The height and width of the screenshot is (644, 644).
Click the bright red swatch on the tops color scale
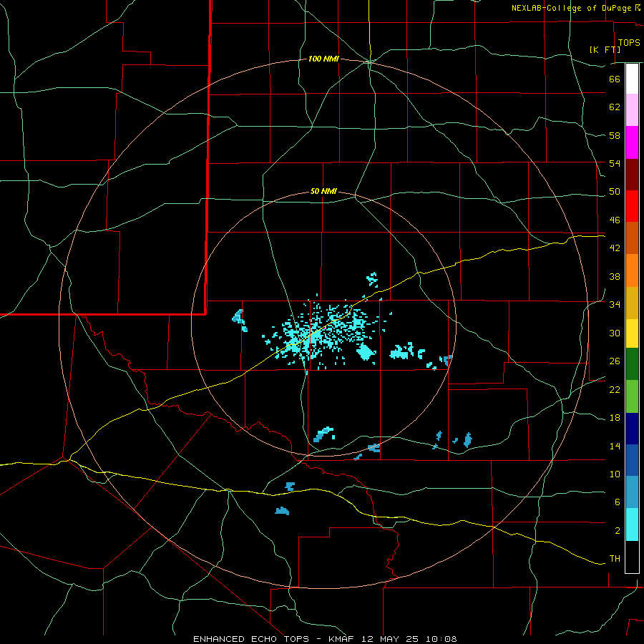pos(632,207)
